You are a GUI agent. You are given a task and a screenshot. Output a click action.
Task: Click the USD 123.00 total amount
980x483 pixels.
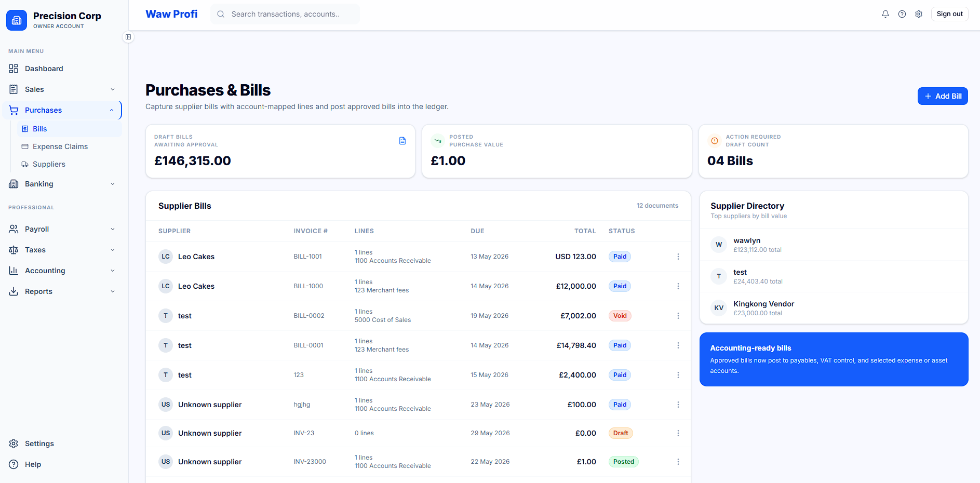[575, 257]
